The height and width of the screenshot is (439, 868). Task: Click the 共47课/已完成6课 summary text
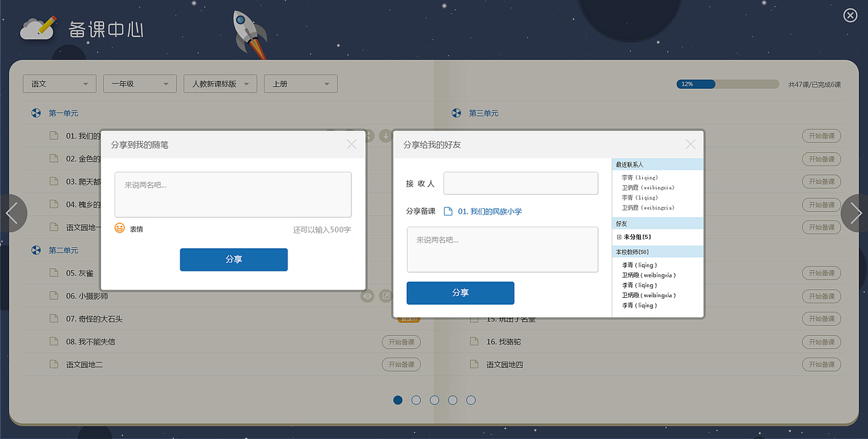click(x=814, y=84)
